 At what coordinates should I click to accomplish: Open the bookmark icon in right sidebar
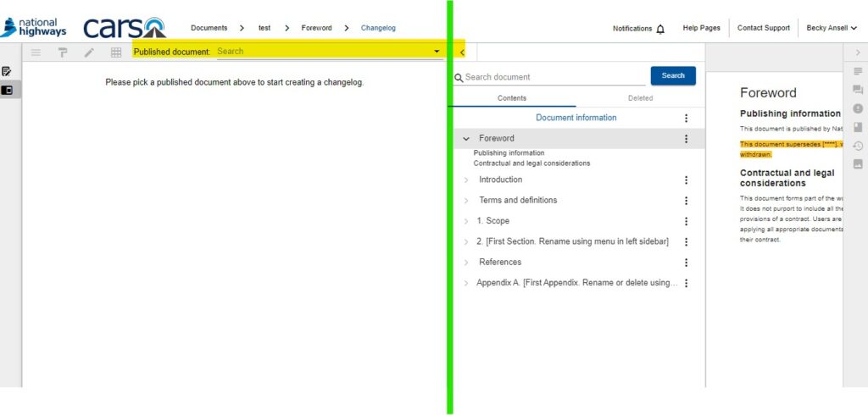(x=858, y=127)
